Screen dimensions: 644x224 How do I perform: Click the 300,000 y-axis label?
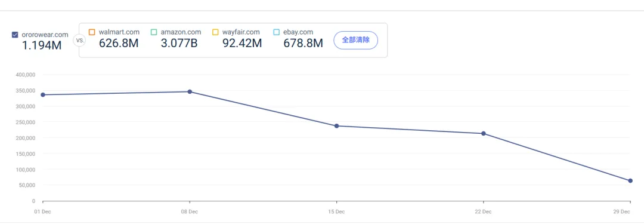(x=26, y=106)
